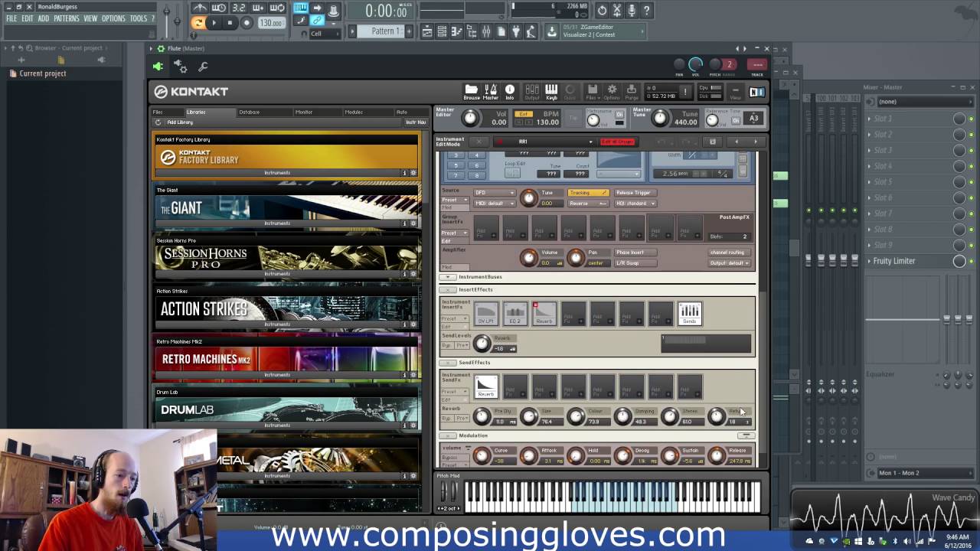
Task: Toggle the red Edit All Groups button
Action: coord(617,142)
